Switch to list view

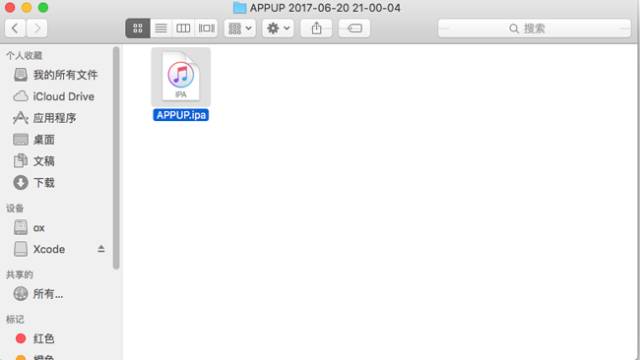point(161,28)
